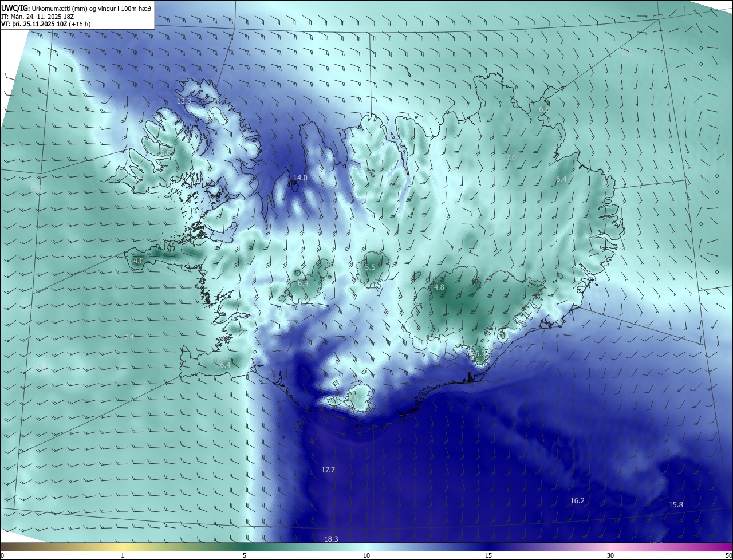Viewport: 733px width, 560px height.
Task: Click the color scale tick label '50'
Action: [728, 555]
